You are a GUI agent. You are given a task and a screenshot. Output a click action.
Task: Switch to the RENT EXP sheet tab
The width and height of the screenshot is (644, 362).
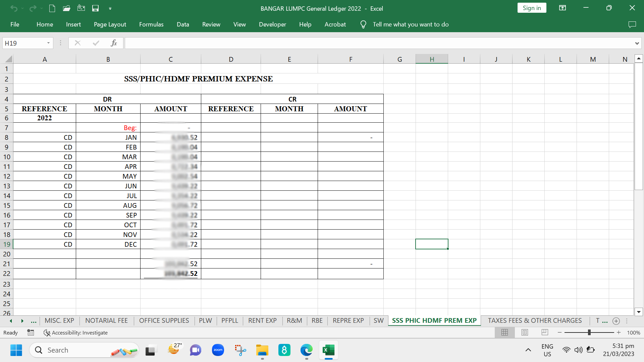[x=262, y=321]
